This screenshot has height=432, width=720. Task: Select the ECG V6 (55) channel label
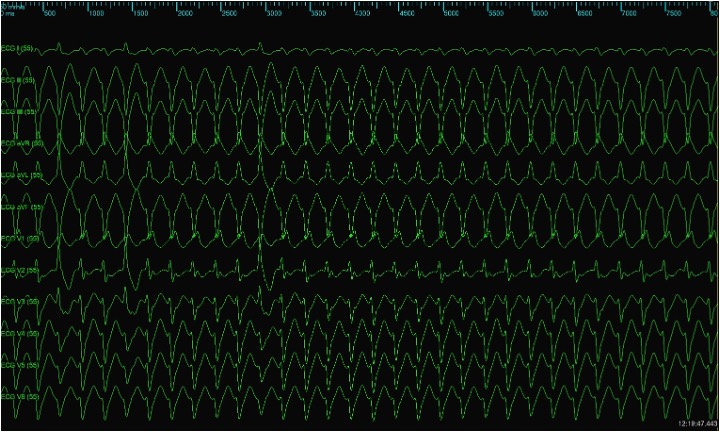point(20,396)
